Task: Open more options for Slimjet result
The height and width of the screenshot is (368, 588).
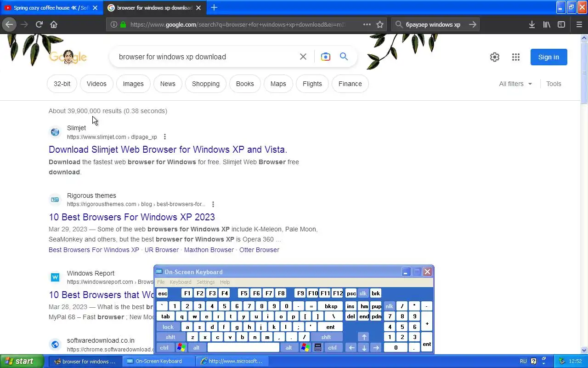Action: click(165, 137)
